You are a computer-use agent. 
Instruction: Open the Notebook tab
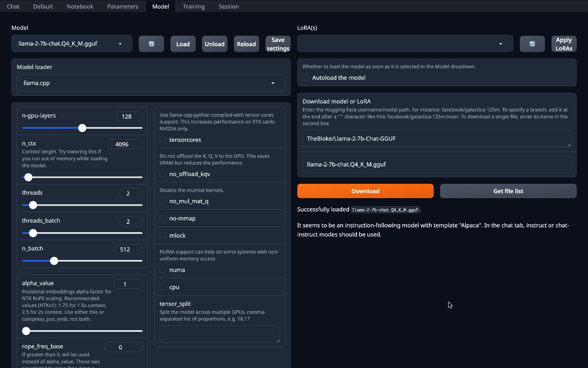80,6
